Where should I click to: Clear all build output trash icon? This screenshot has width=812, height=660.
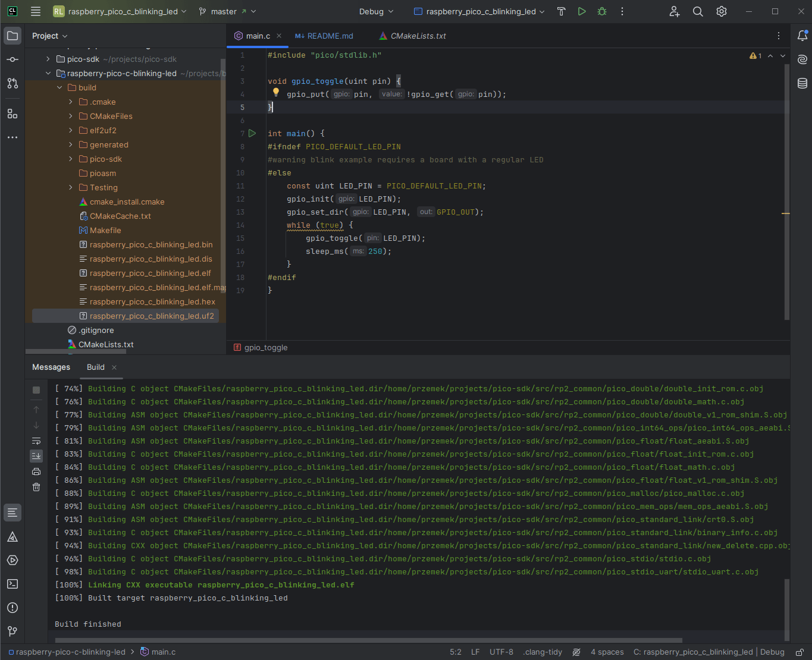(x=36, y=487)
